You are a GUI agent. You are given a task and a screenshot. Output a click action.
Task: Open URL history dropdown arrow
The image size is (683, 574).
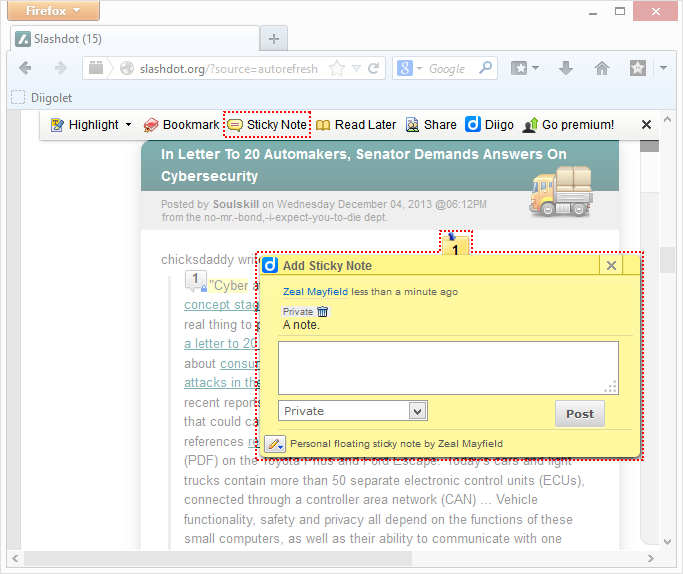pos(356,68)
